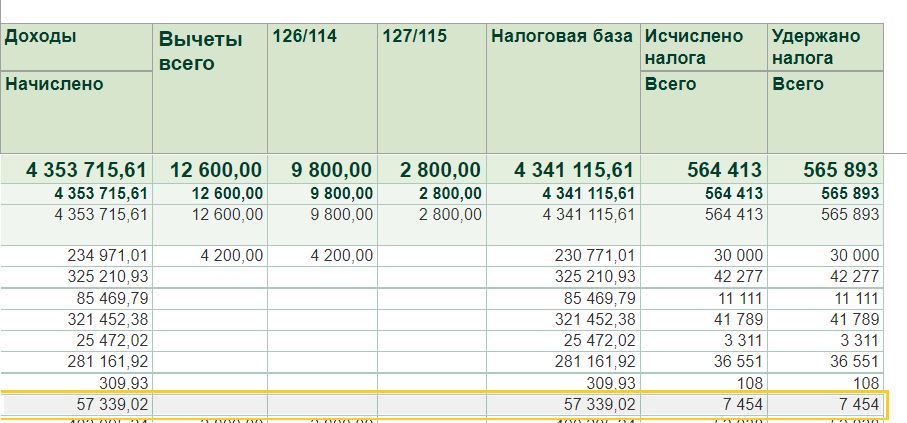Click 321 452,38 in the Доходы column
Viewport: 907px width, 423px height.
[103, 319]
